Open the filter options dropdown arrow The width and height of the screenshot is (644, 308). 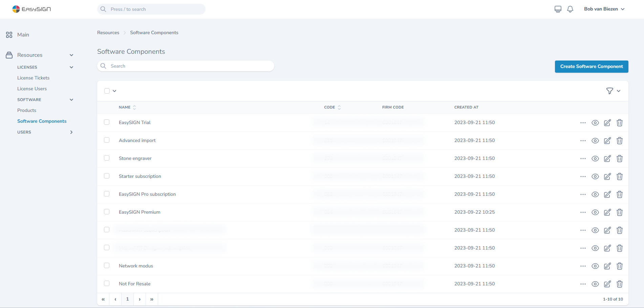[619, 91]
